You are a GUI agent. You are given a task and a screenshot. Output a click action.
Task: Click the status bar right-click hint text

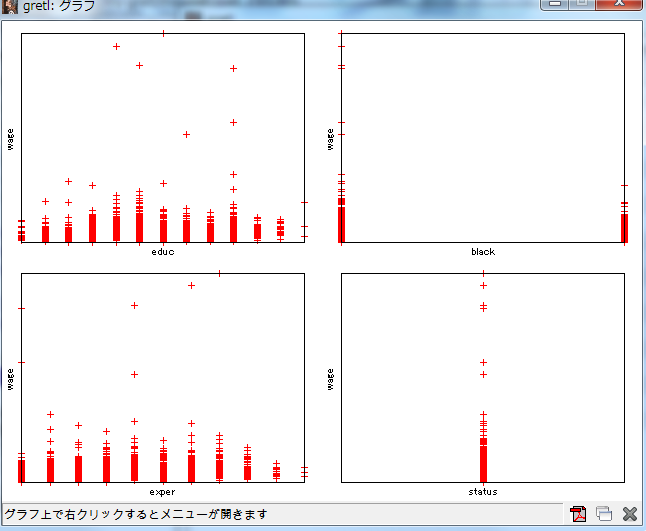point(136,514)
